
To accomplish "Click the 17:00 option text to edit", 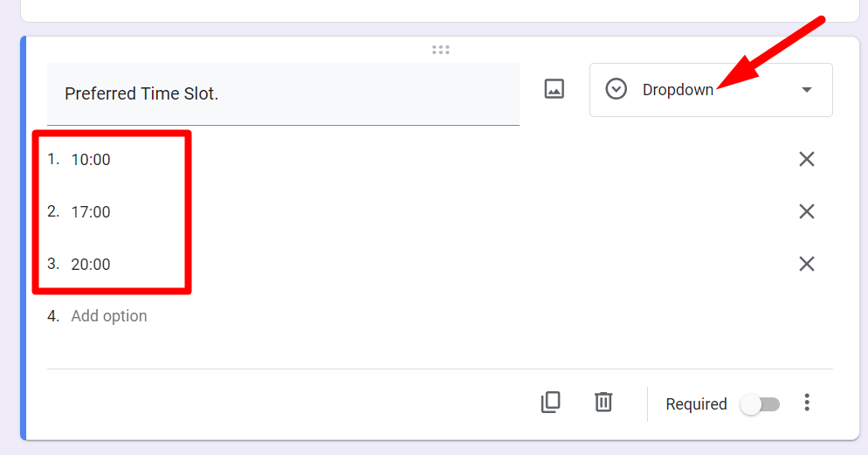I will pos(91,212).
